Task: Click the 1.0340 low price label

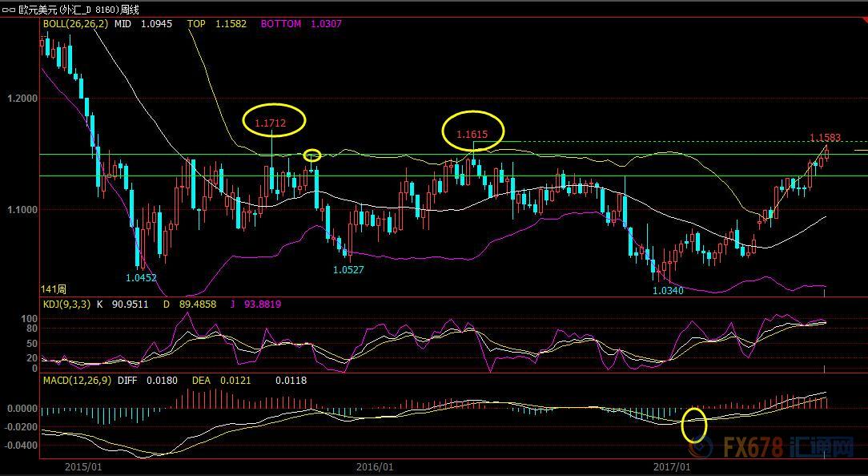Action: 668,291
